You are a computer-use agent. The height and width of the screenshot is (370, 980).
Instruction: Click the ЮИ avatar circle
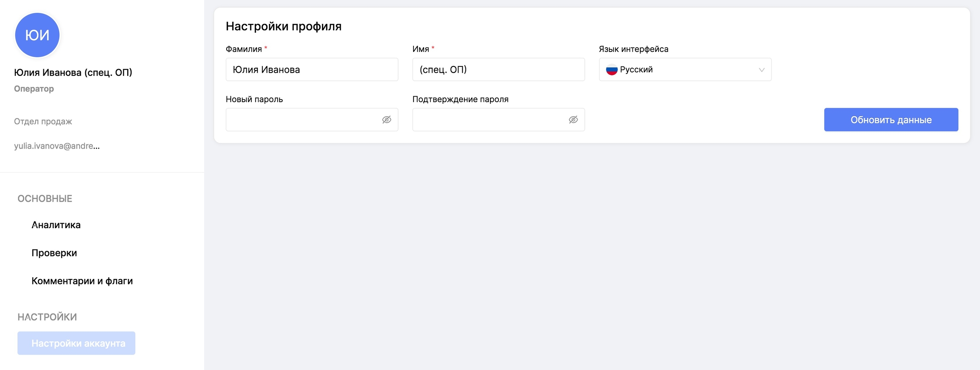[x=37, y=35]
